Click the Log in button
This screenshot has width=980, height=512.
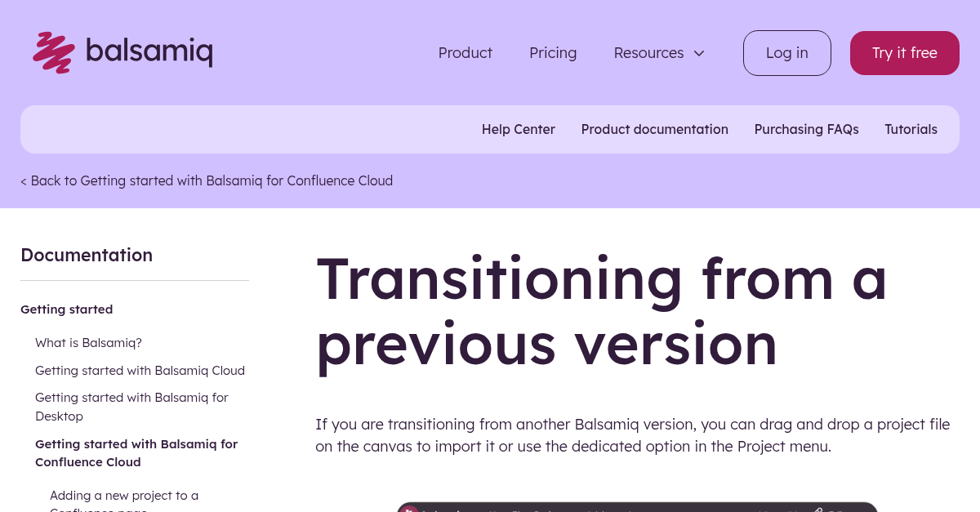[786, 52]
